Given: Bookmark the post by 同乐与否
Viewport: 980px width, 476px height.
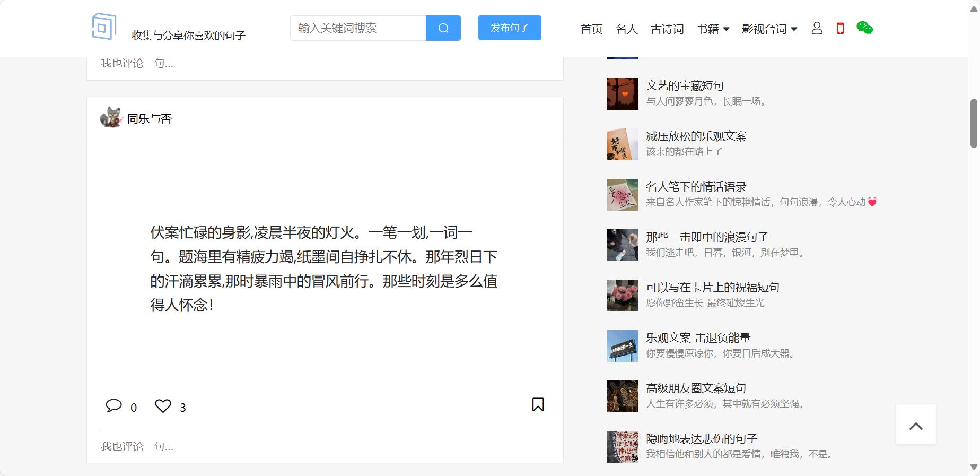Looking at the screenshot, I should coord(538,404).
